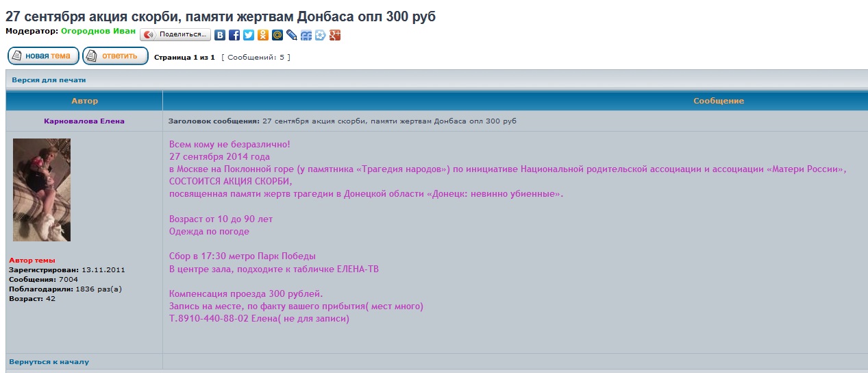This screenshot has height=373, width=868.
Task: Click the author's avatar photo
Action: coord(42,190)
